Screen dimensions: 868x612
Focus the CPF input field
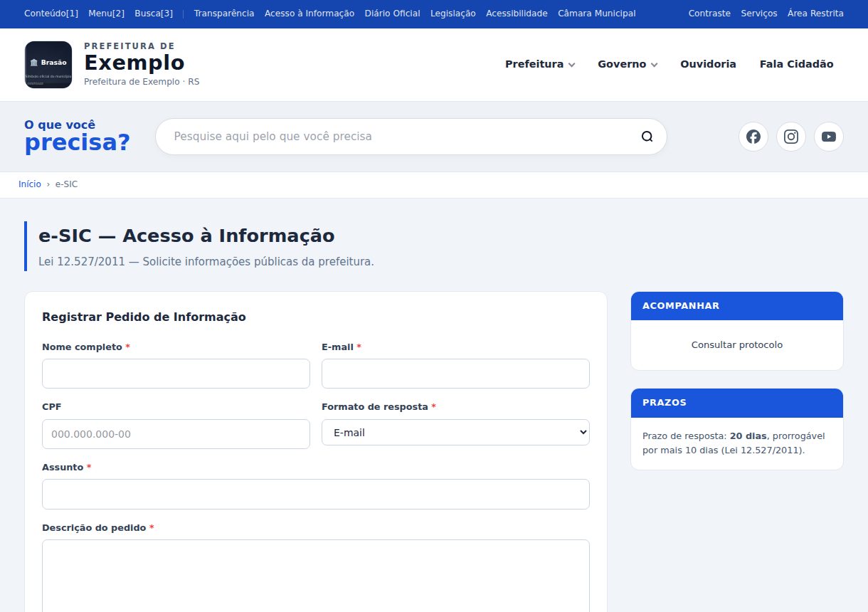[176, 434]
